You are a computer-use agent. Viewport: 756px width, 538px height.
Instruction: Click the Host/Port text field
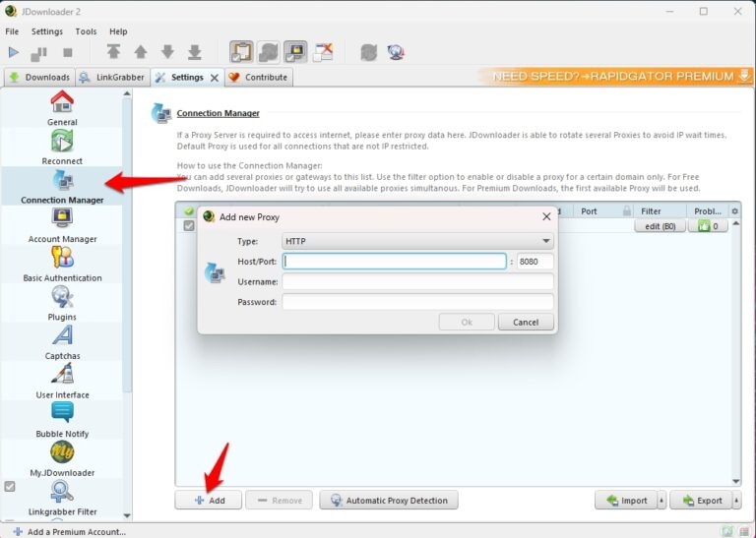394,262
